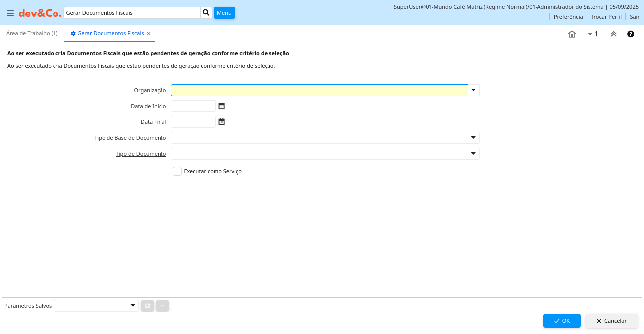
Task: Open help question mark icon
Action: (x=631, y=34)
